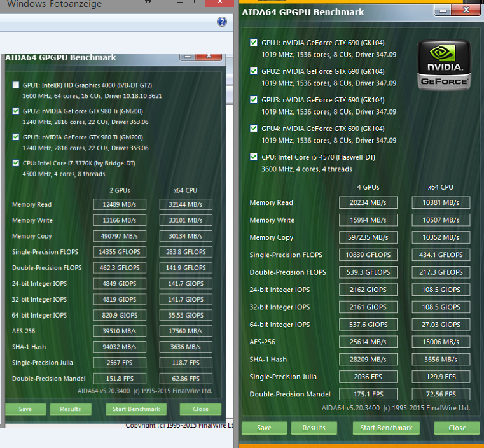Open Results in the GTX 690 window
The height and width of the screenshot is (448, 484).
coord(314,428)
